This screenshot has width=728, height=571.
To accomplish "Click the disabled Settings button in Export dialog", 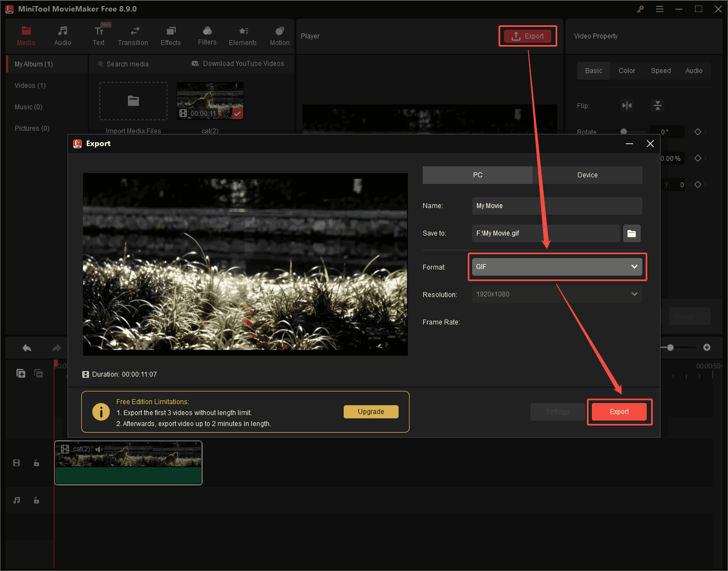I will (x=558, y=412).
